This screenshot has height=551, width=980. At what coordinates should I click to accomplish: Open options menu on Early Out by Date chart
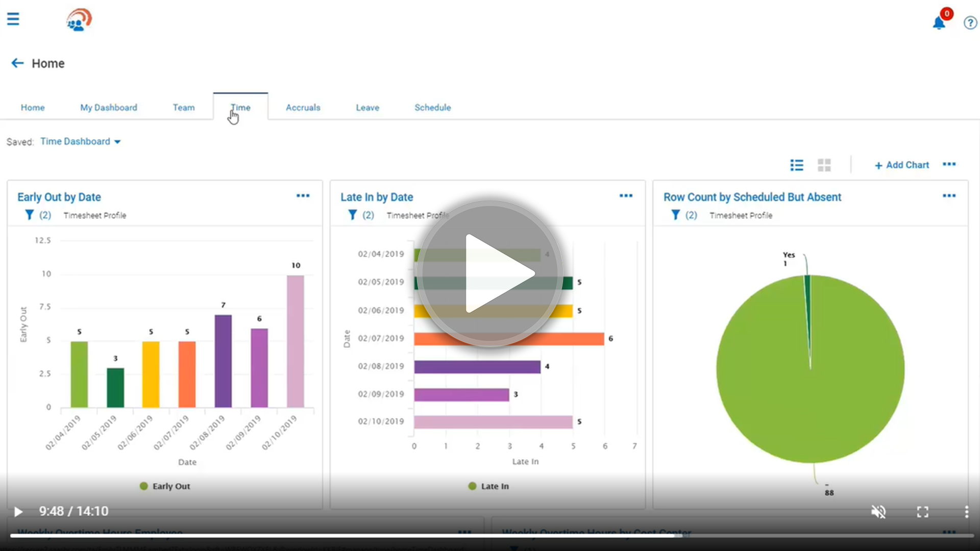[x=303, y=195]
